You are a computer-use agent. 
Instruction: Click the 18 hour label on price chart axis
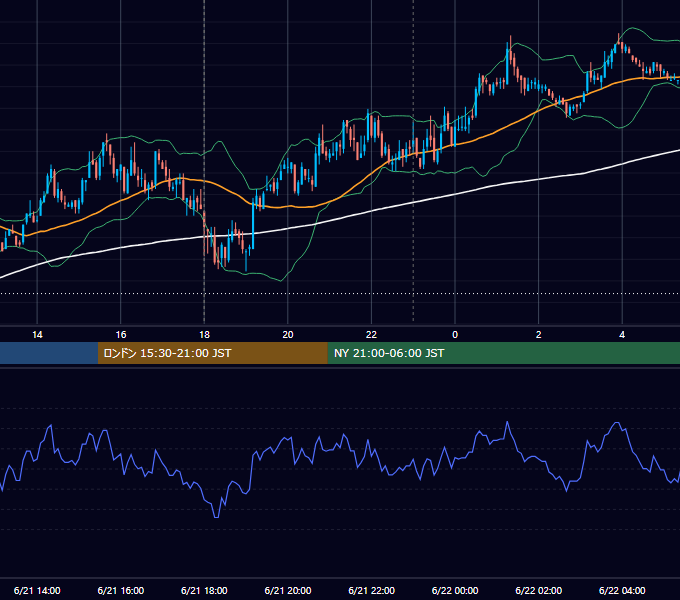pos(204,335)
